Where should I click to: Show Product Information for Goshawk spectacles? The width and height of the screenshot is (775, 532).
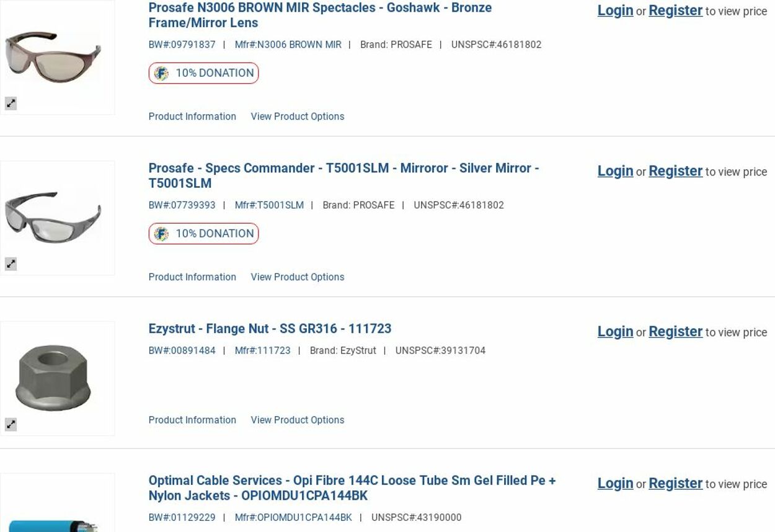pyautogui.click(x=192, y=117)
